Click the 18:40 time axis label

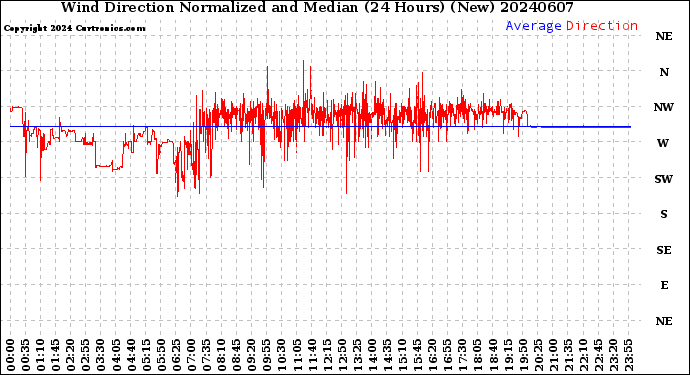tap(493, 355)
